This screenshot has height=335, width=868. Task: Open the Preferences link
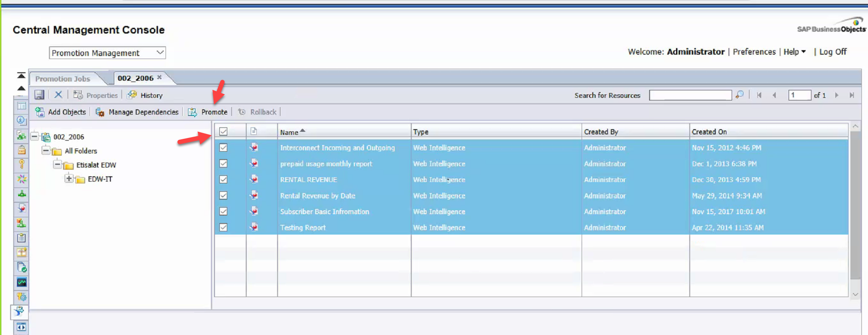(x=754, y=52)
